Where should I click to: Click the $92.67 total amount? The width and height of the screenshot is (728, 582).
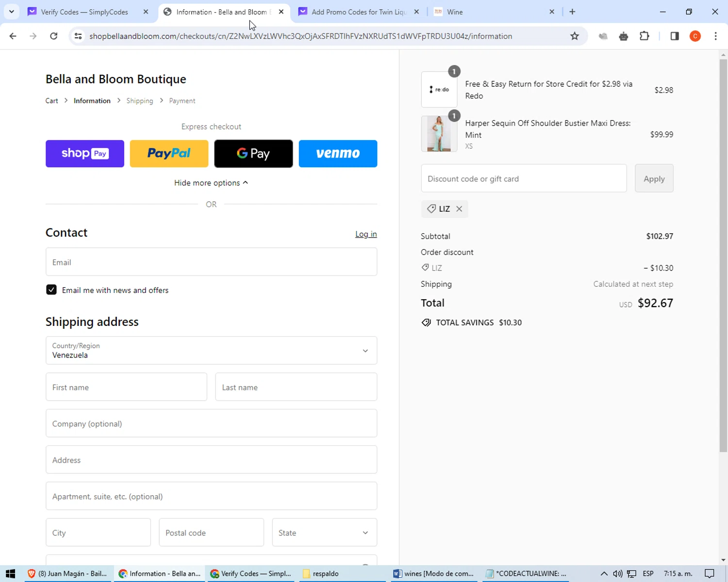click(x=655, y=303)
